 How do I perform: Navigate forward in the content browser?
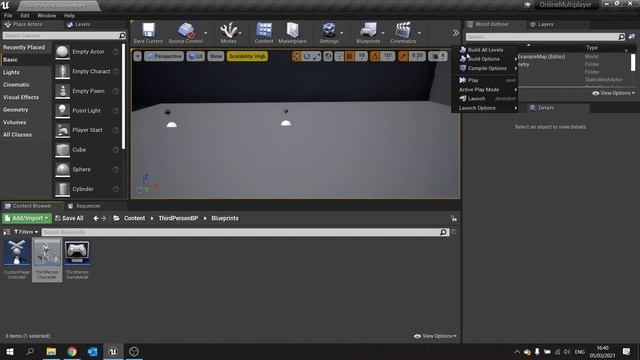point(104,218)
